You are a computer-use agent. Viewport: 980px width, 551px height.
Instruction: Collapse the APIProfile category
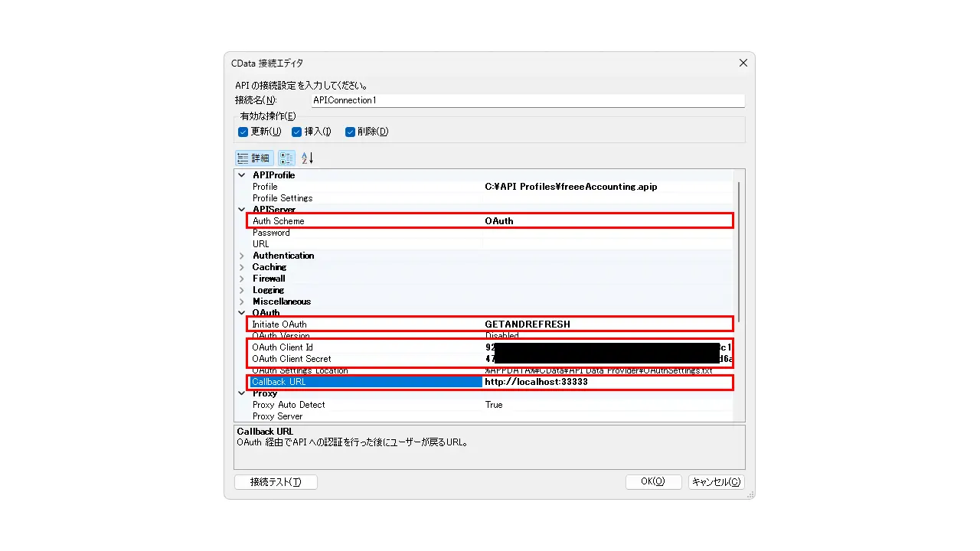[242, 175]
